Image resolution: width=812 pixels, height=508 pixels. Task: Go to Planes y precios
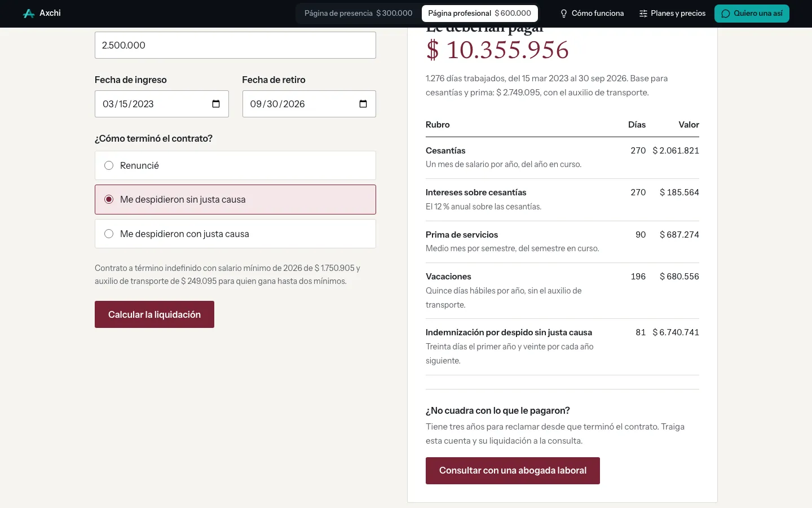(x=672, y=14)
